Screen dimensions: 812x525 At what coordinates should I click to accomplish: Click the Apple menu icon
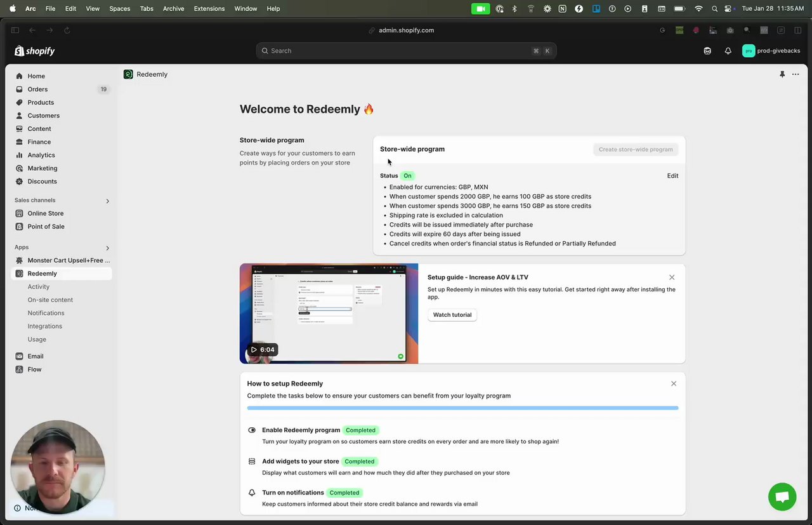12,9
